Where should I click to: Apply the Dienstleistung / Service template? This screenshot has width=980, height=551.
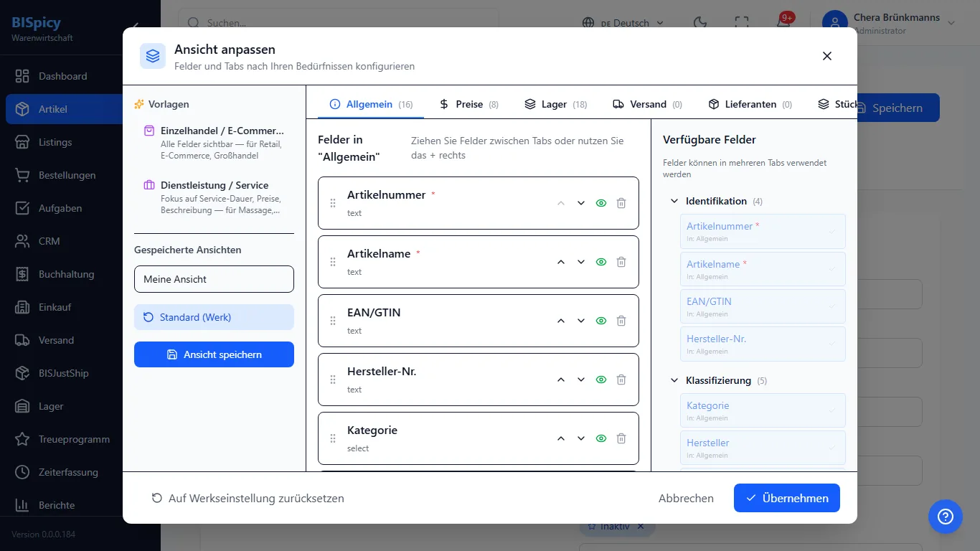pos(214,197)
